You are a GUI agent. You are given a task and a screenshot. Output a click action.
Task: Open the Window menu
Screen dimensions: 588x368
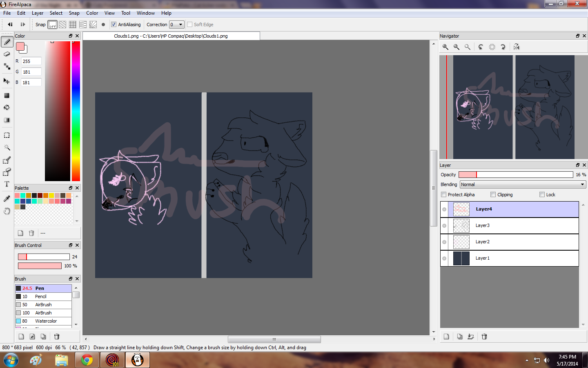(146, 13)
